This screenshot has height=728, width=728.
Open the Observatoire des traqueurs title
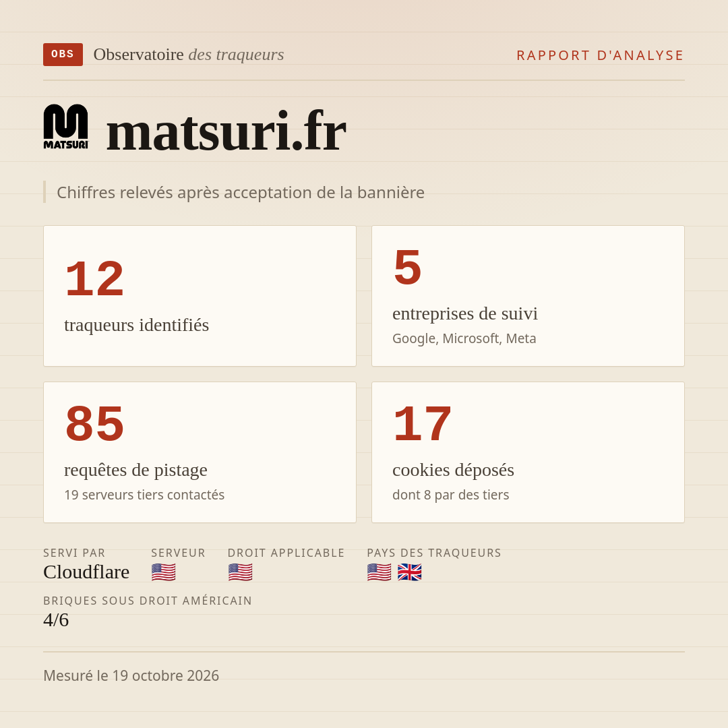(x=189, y=55)
